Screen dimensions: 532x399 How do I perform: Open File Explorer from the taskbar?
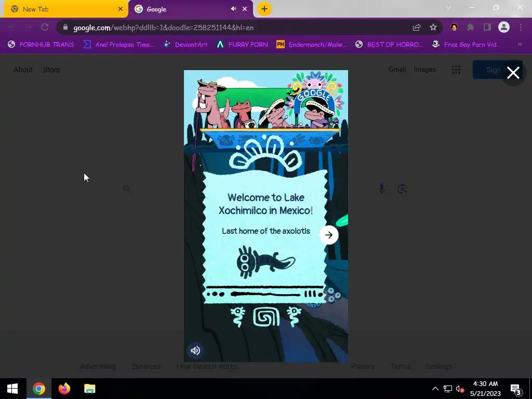89,389
